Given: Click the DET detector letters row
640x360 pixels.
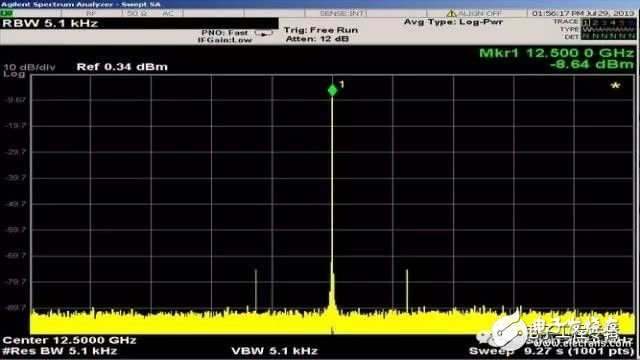Looking at the screenshot, I should (609, 36).
